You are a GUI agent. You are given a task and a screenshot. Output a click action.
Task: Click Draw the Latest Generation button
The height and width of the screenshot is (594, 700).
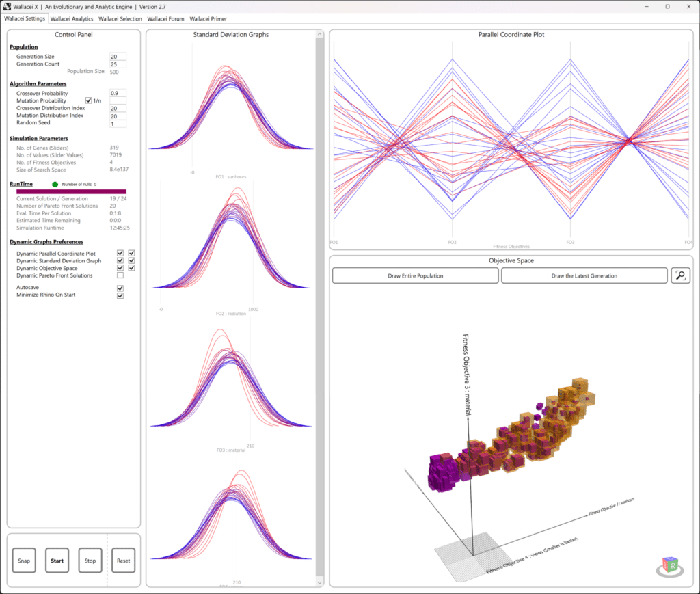584,275
